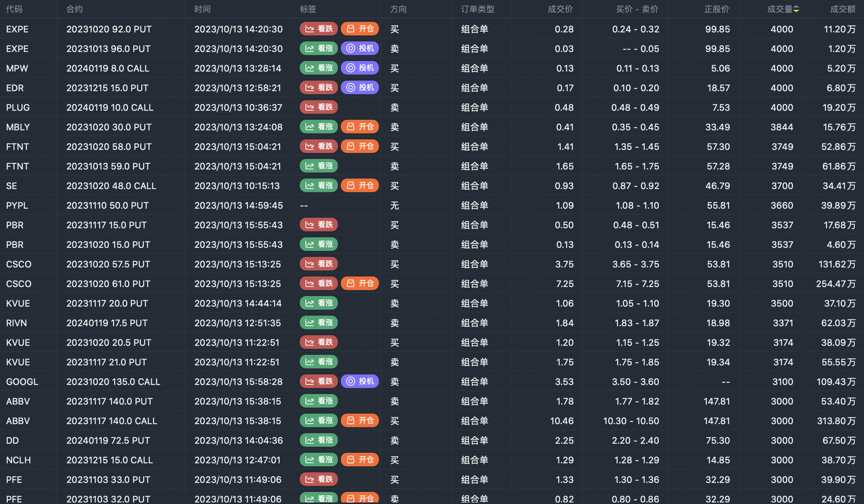
Task: Click the 看跌 tag in FTNT 58.0 PUT row
Action: (319, 146)
